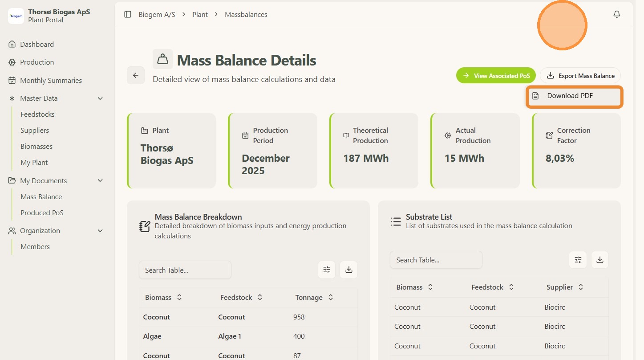Click the back arrow button
Image resolution: width=644 pixels, height=360 pixels.
pos(136,75)
